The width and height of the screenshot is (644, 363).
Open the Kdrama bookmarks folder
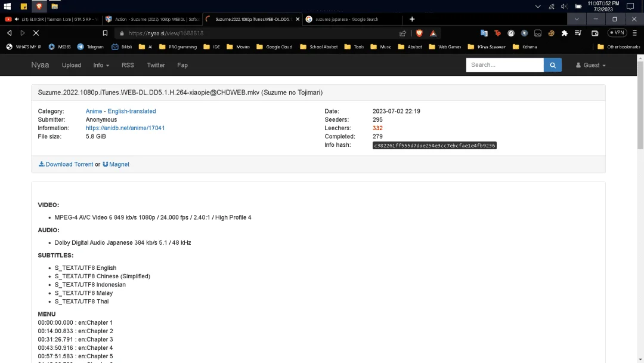pos(525,47)
